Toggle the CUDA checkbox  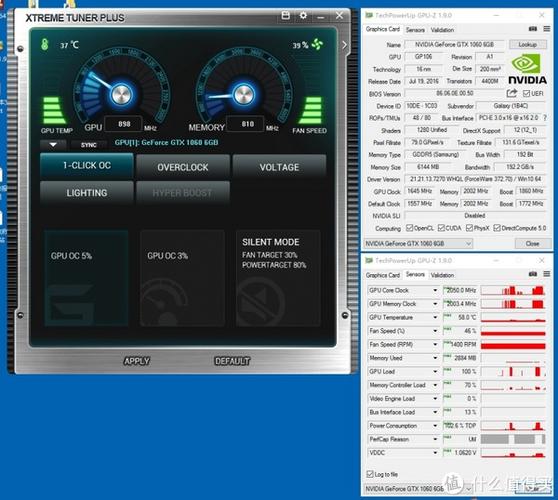(441, 228)
